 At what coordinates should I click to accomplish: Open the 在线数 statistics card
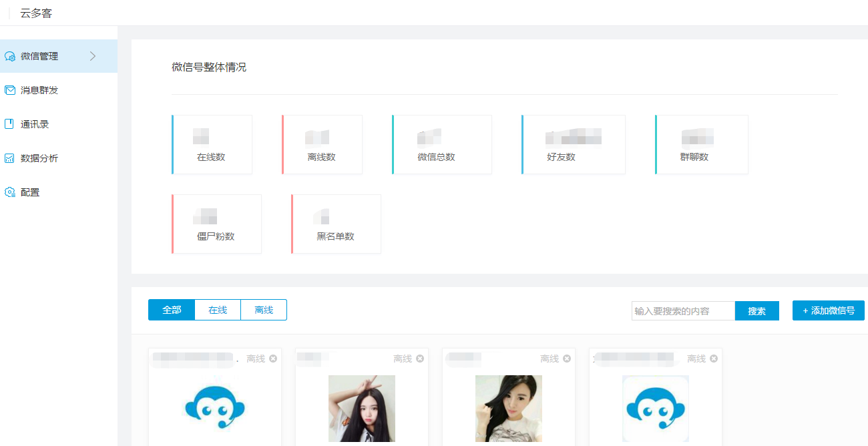click(212, 145)
